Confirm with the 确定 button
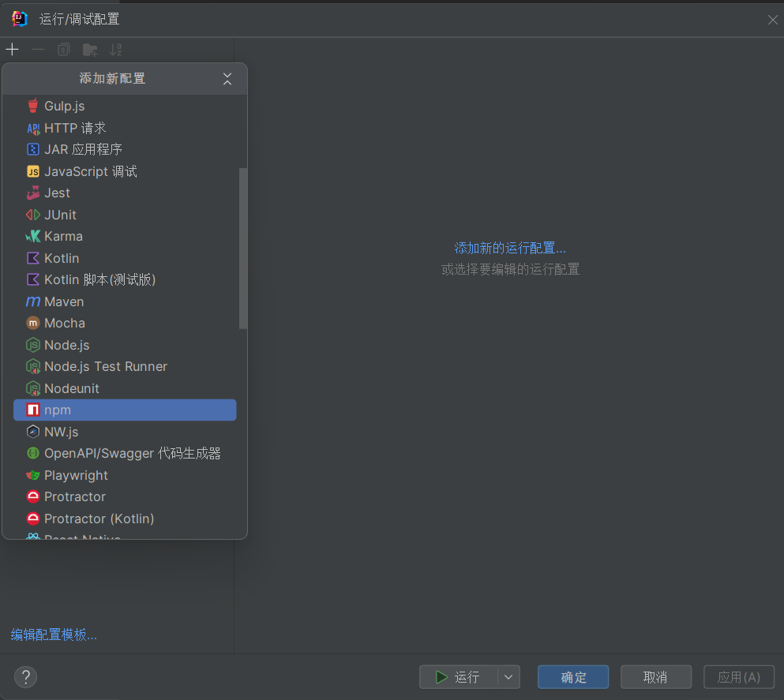The height and width of the screenshot is (700, 784). coord(573,678)
